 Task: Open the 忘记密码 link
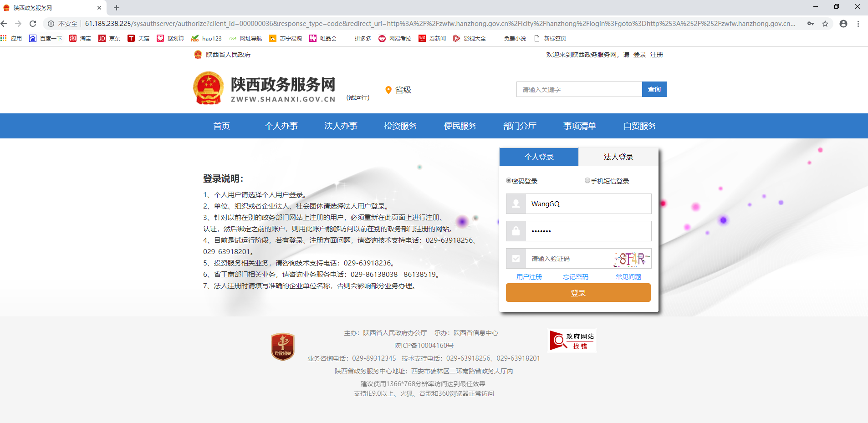[576, 276]
